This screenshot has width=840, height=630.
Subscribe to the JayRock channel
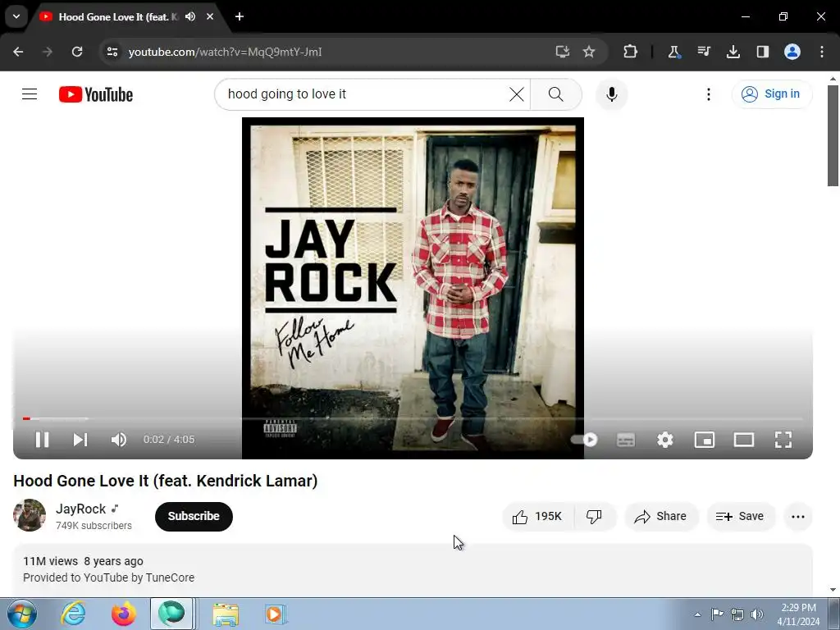[194, 517]
